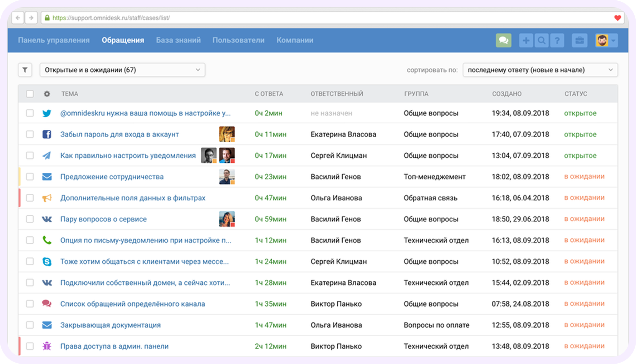Expand the sort order dropdown 'последнему ответу'
This screenshot has width=636, height=364.
(540, 70)
